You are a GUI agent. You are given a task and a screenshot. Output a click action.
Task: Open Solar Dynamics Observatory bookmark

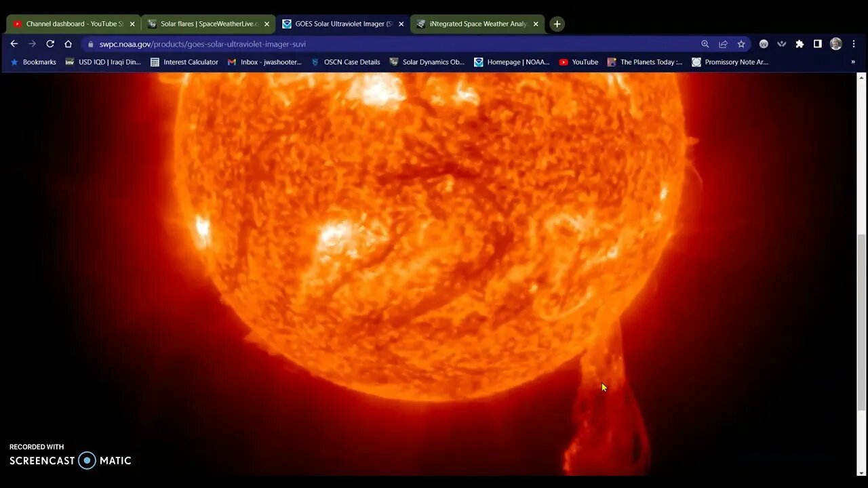tap(427, 62)
